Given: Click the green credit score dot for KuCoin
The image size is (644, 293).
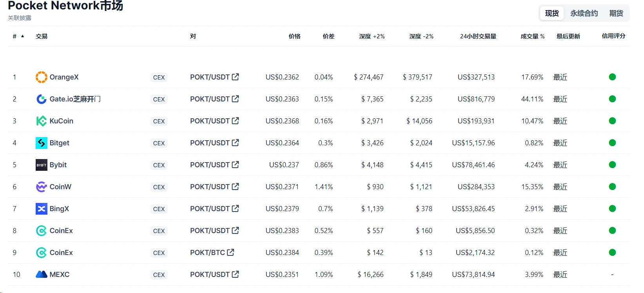Looking at the screenshot, I should click(612, 121).
